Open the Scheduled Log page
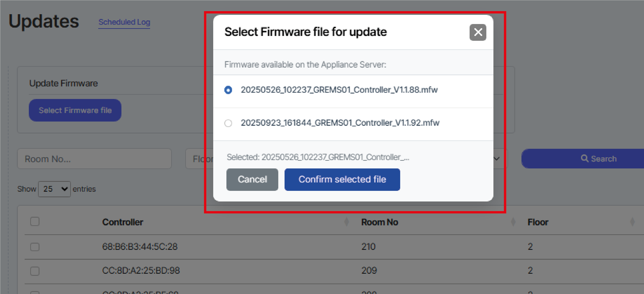 (x=124, y=22)
